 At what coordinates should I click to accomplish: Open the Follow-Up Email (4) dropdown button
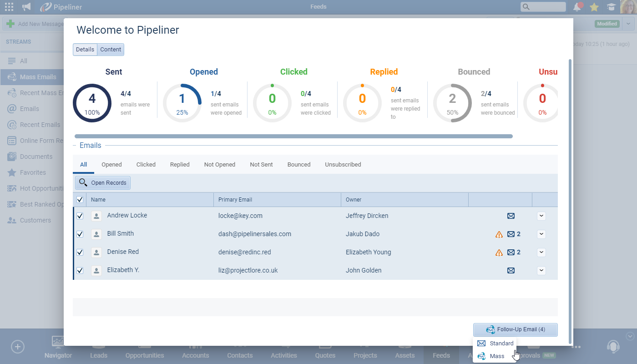tap(516, 329)
